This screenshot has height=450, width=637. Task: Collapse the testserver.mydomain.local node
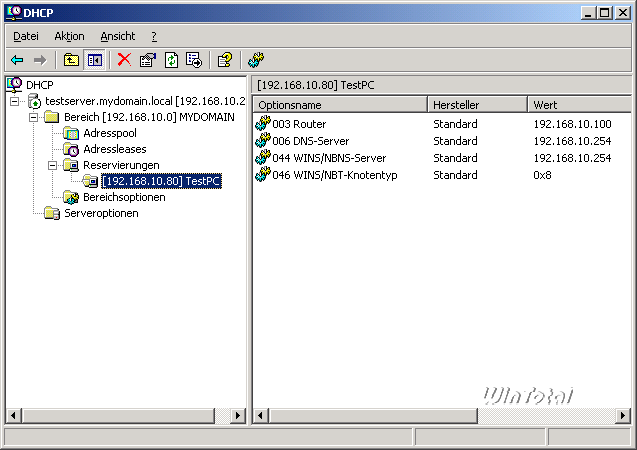[x=14, y=101]
